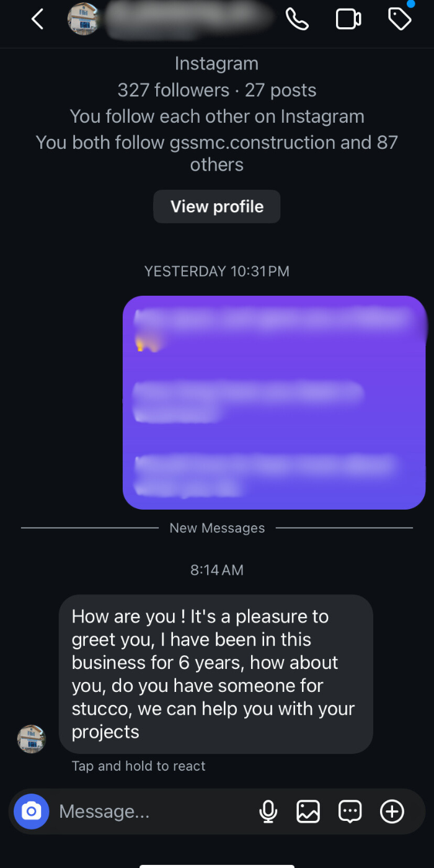
Task: Open photo gallery picker icon
Action: tap(308, 811)
